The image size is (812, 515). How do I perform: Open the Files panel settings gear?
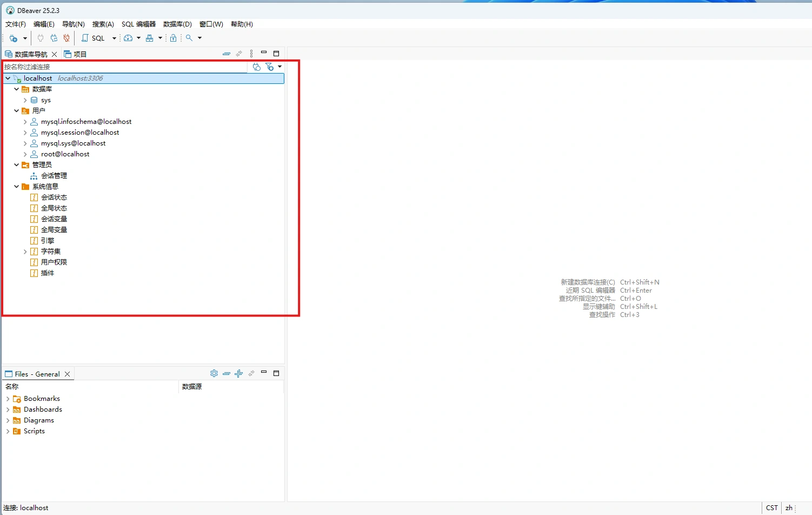pyautogui.click(x=214, y=373)
